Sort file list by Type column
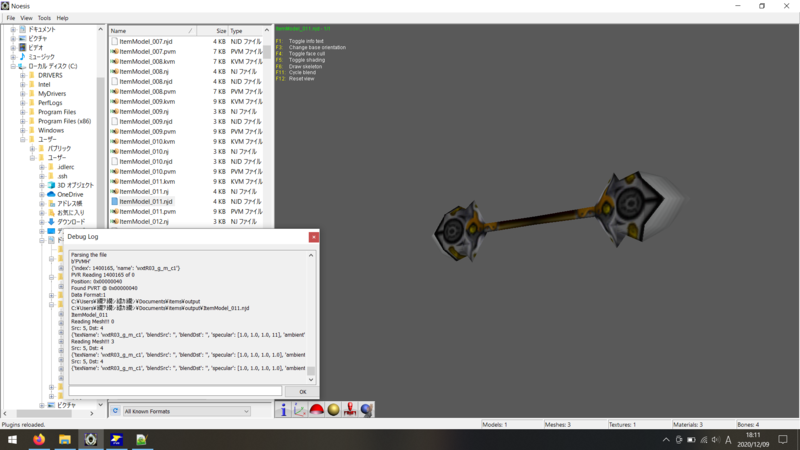 point(245,31)
